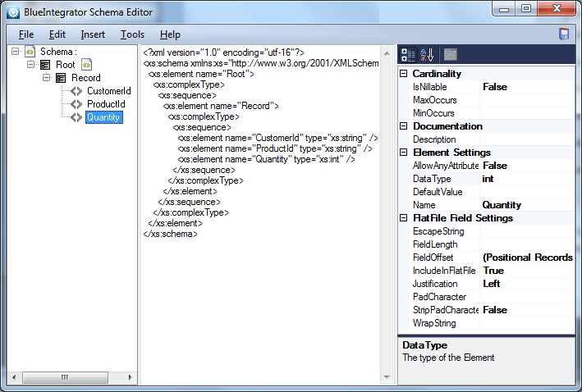Viewport: 582px width, 392px height.
Task: Click the Description value field
Action: (527, 139)
